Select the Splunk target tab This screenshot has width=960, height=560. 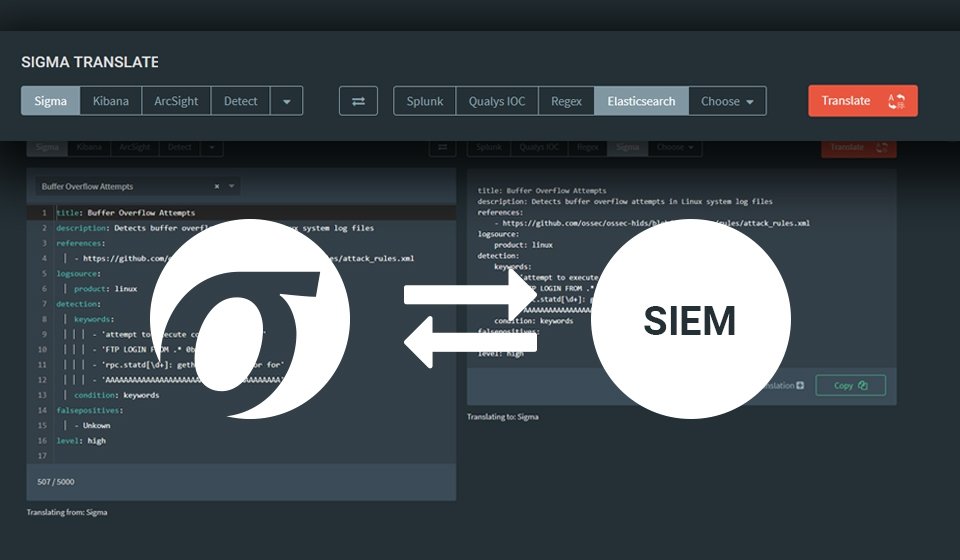pyautogui.click(x=425, y=101)
